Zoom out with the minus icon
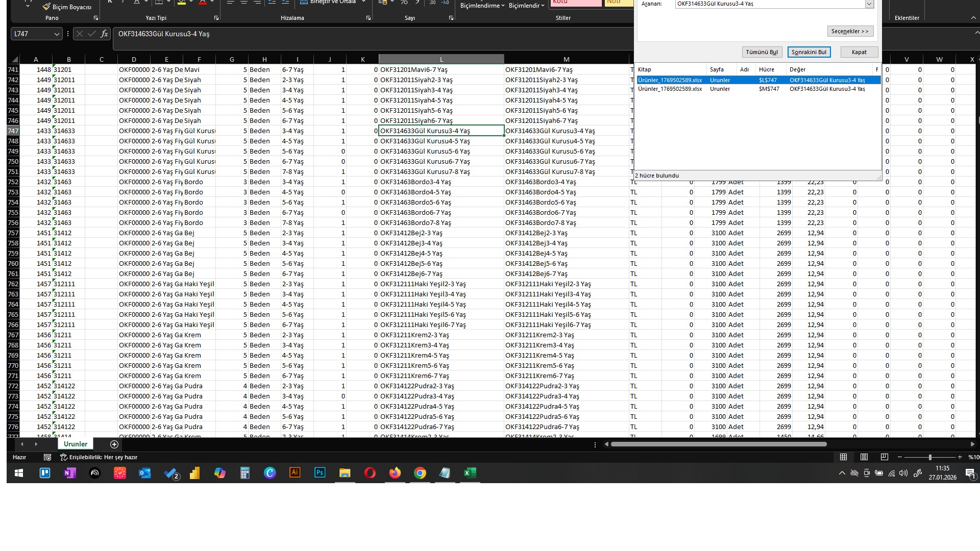This screenshot has height=551, width=980. tap(900, 457)
